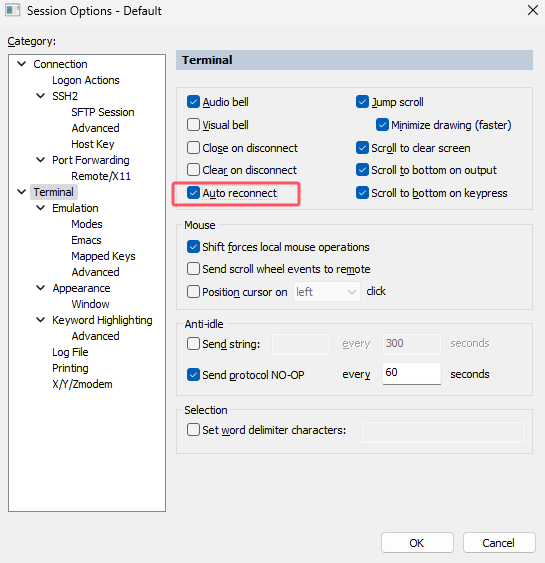Collapse the Connection tree node

[22, 64]
